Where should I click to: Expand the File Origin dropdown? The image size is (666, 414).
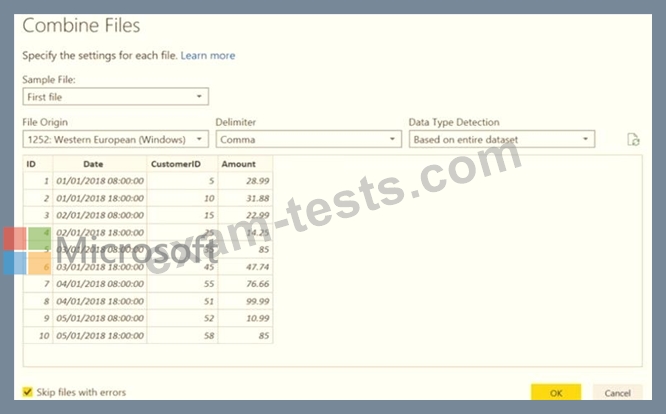point(115,140)
